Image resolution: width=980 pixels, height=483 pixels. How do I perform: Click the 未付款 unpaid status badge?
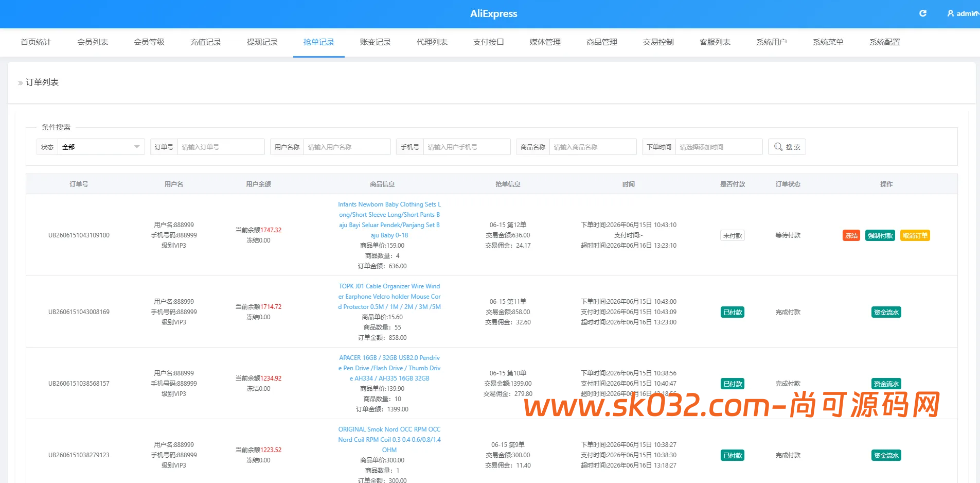tap(733, 235)
